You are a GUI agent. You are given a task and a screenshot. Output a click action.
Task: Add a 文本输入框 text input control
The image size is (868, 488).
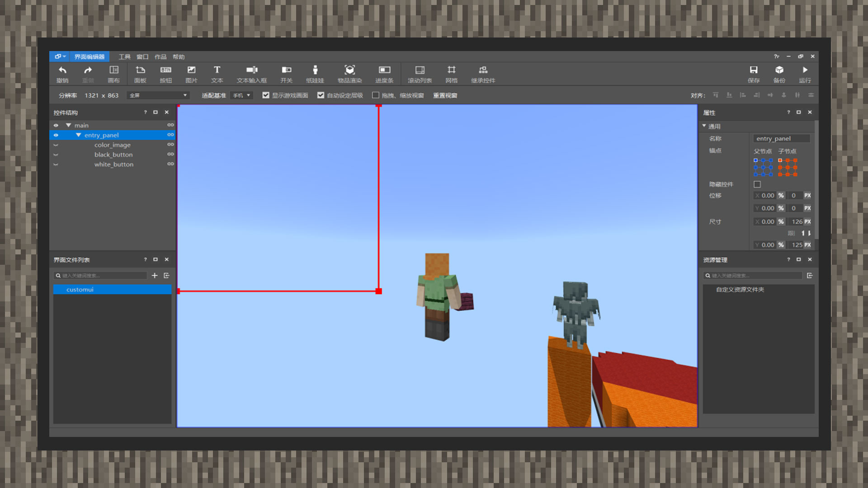click(252, 74)
